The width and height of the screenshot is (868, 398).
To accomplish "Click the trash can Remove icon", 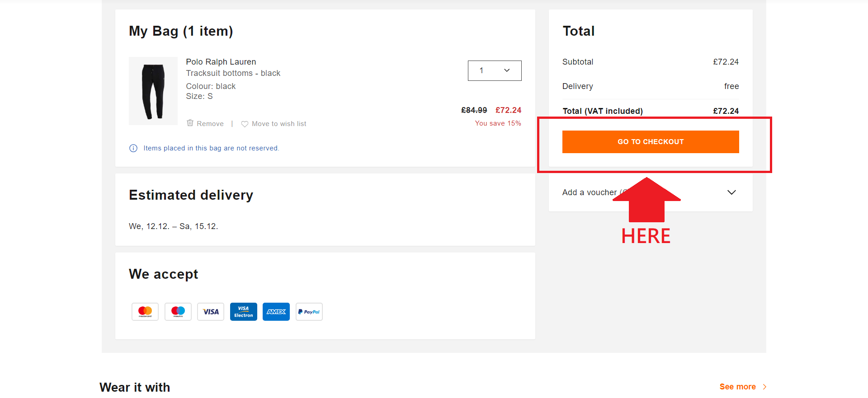I will 190,123.
